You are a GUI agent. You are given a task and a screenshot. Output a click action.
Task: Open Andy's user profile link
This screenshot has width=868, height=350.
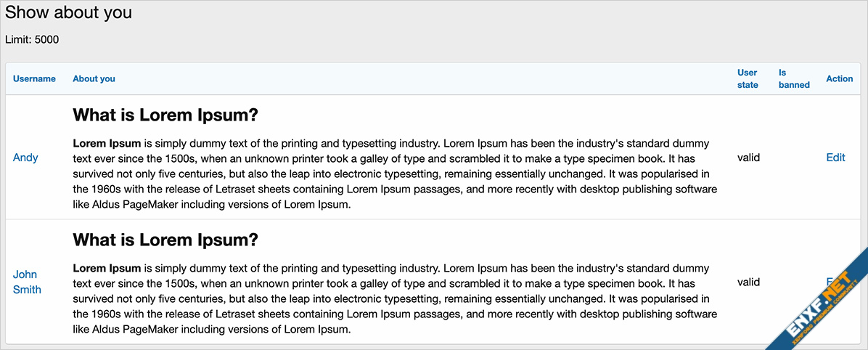(x=25, y=158)
